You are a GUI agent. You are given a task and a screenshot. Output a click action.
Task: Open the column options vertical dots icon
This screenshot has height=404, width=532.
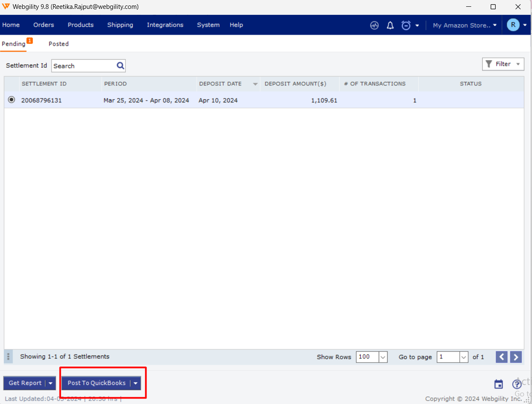(8, 357)
